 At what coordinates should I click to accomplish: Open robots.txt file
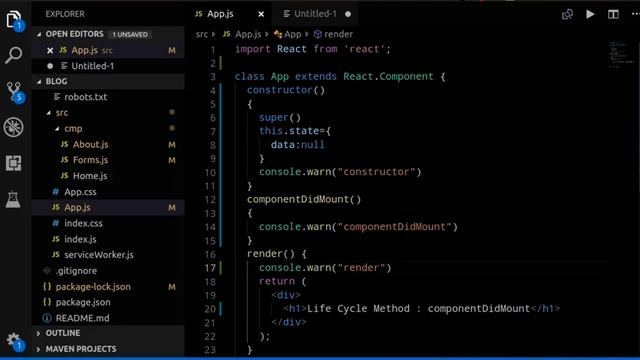tap(86, 97)
